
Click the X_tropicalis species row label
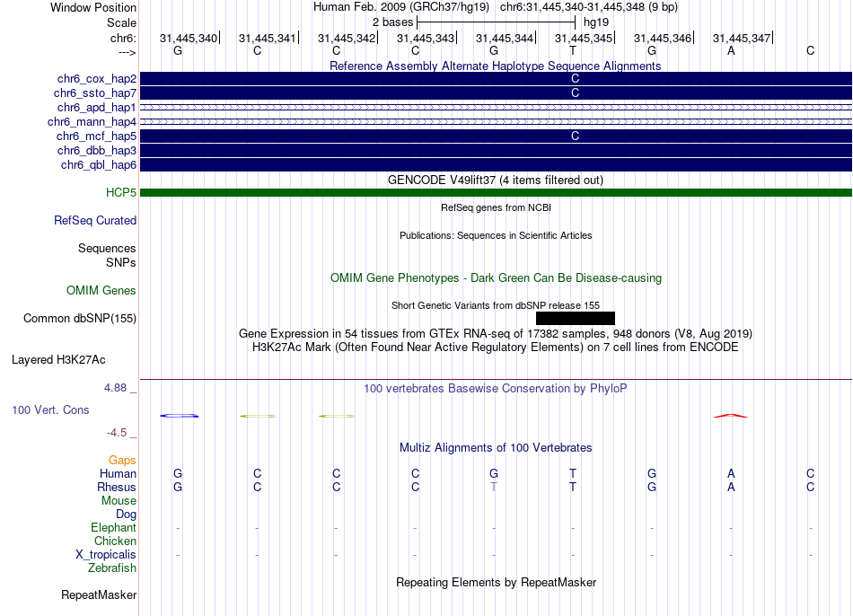106,555
